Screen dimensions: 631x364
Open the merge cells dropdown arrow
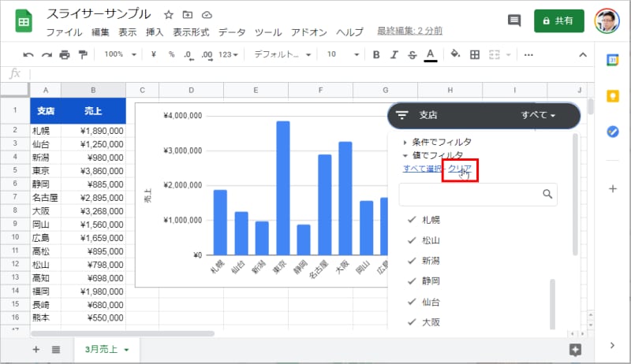click(509, 54)
